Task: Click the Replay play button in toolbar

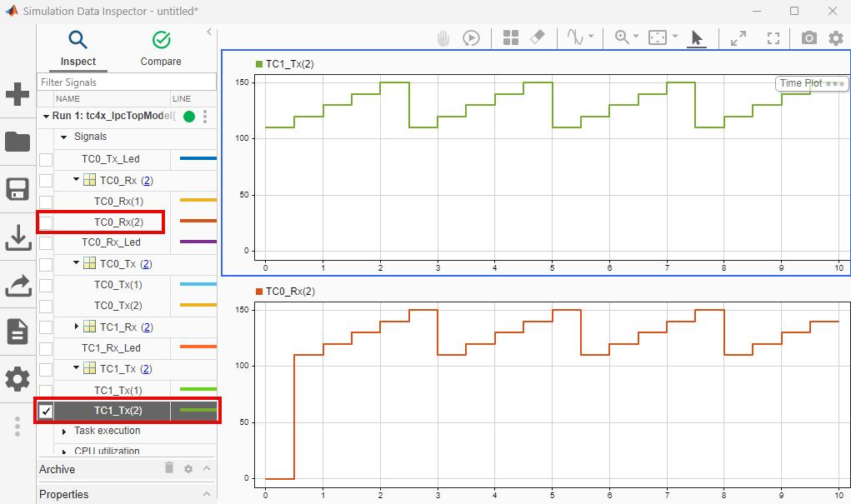Action: [x=471, y=38]
